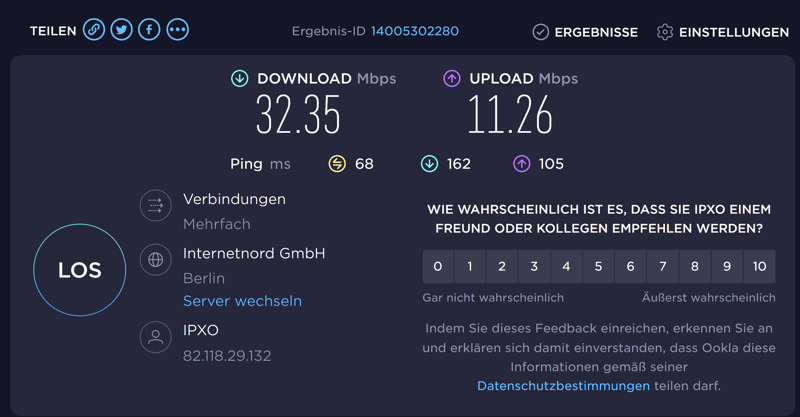Click the upload arrow icon
The image size is (800, 417).
click(x=452, y=78)
